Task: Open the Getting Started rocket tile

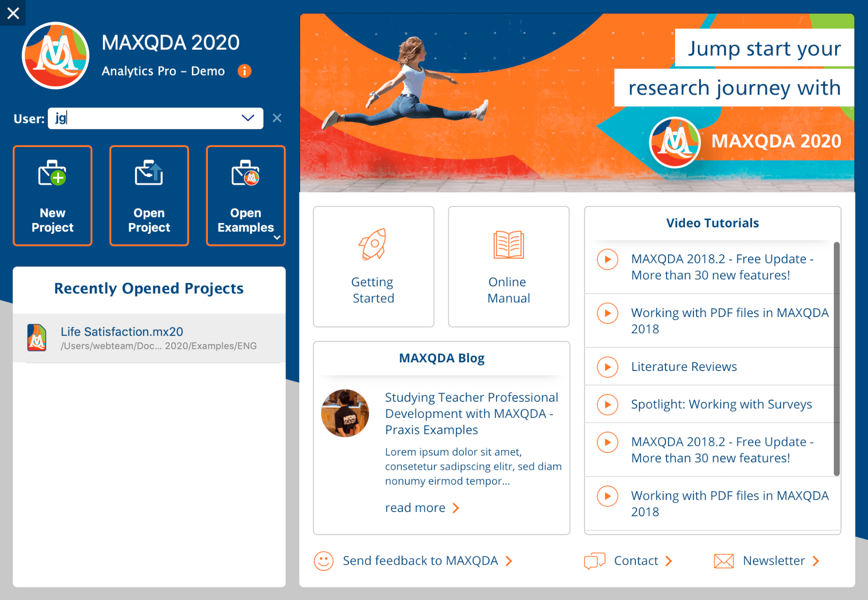Action: pyautogui.click(x=374, y=266)
